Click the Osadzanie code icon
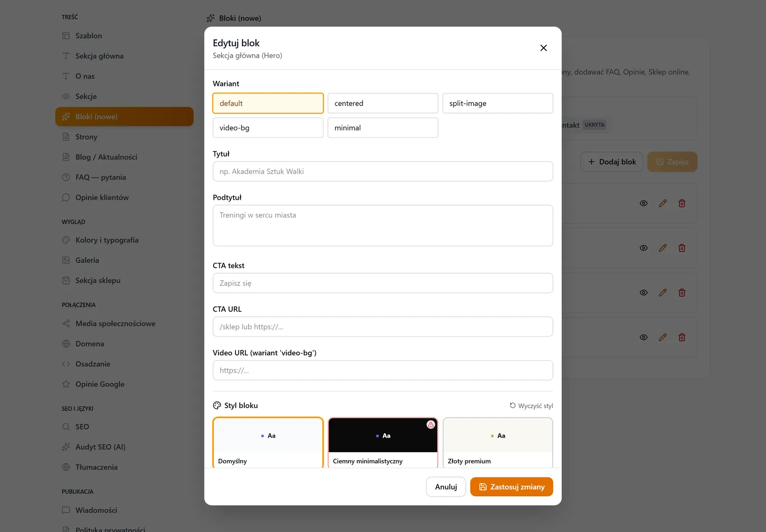The height and width of the screenshot is (532, 766). [66, 364]
